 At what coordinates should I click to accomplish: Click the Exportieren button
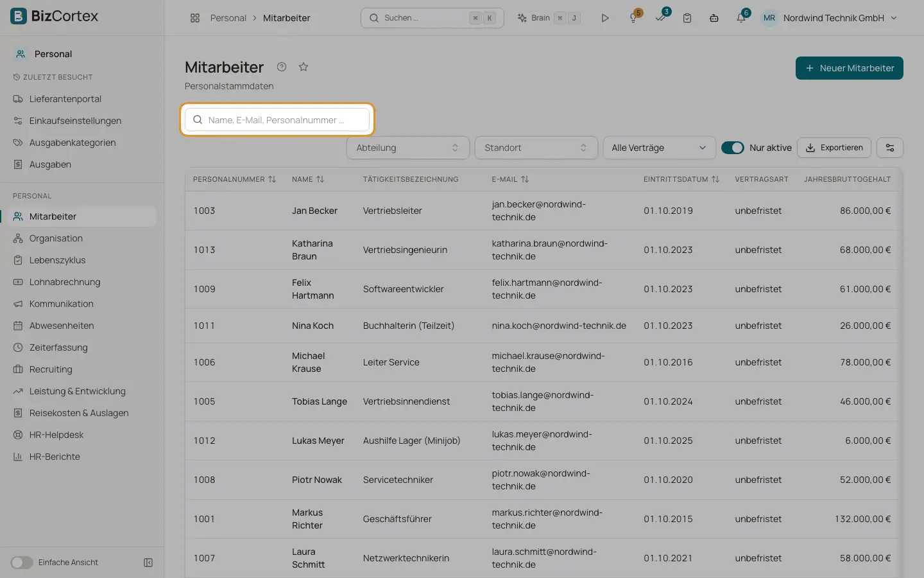(834, 148)
